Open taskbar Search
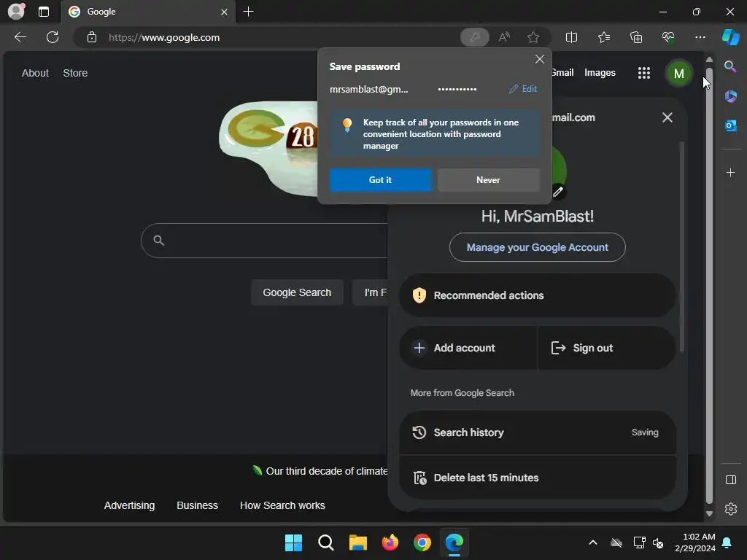Image resolution: width=747 pixels, height=560 pixels. (x=326, y=542)
